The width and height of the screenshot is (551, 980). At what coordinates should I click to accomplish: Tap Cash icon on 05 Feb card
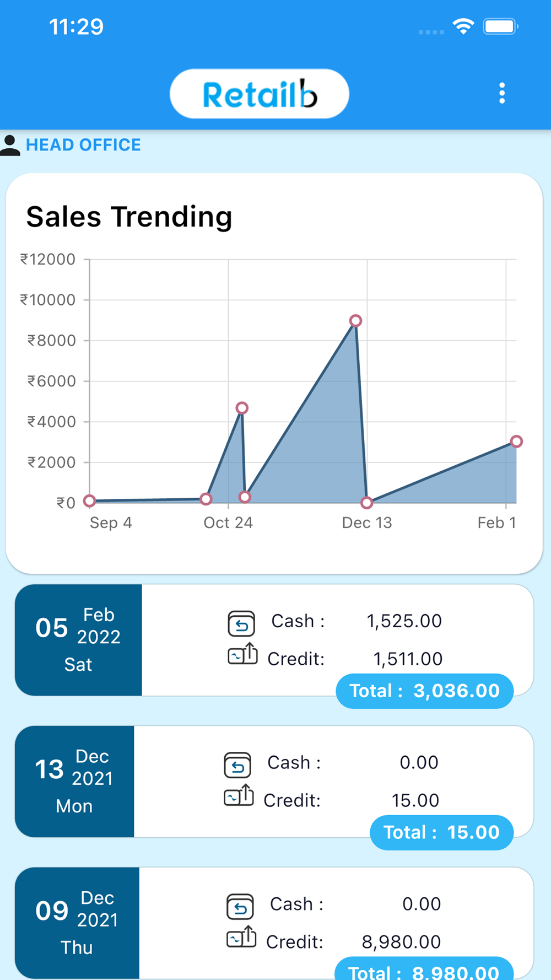(241, 623)
